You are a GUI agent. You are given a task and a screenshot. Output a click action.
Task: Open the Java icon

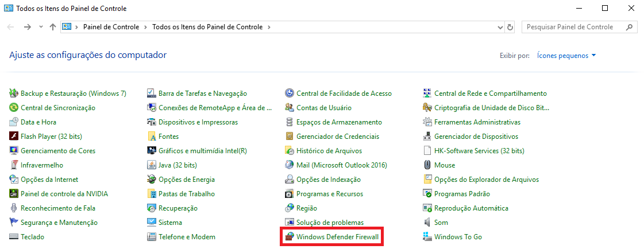[152, 165]
